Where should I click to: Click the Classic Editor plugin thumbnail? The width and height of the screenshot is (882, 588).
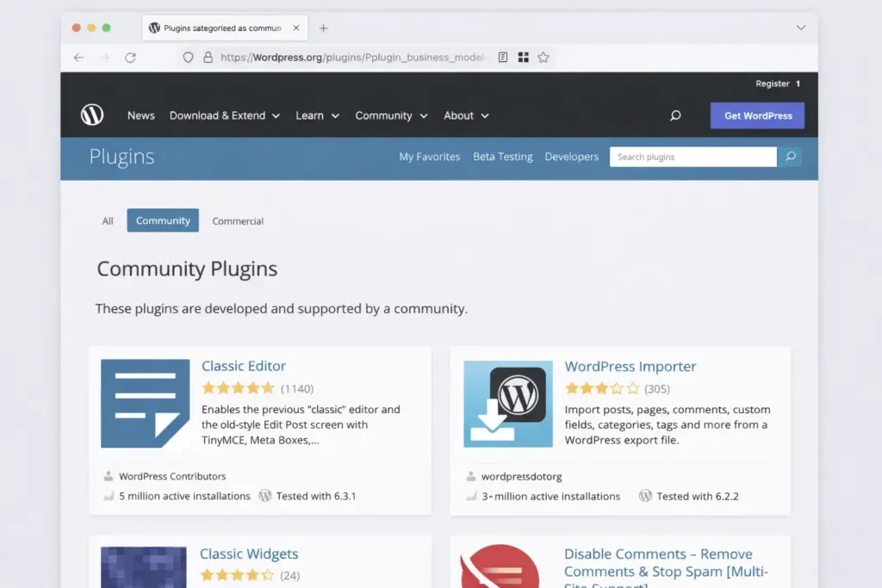pyautogui.click(x=145, y=404)
